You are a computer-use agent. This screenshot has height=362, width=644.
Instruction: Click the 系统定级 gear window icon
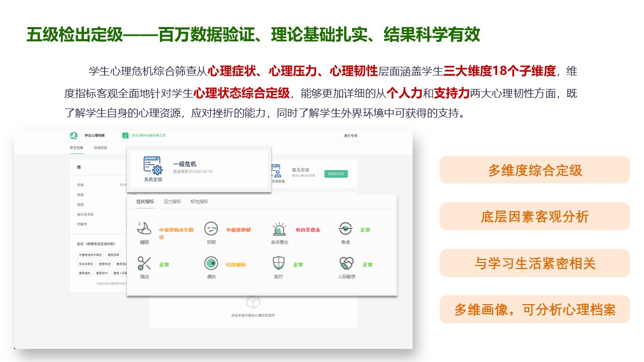(153, 166)
